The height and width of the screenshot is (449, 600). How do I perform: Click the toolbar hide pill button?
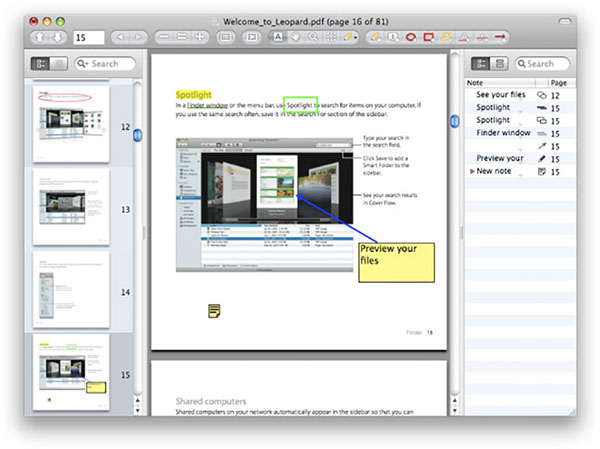coord(565,21)
